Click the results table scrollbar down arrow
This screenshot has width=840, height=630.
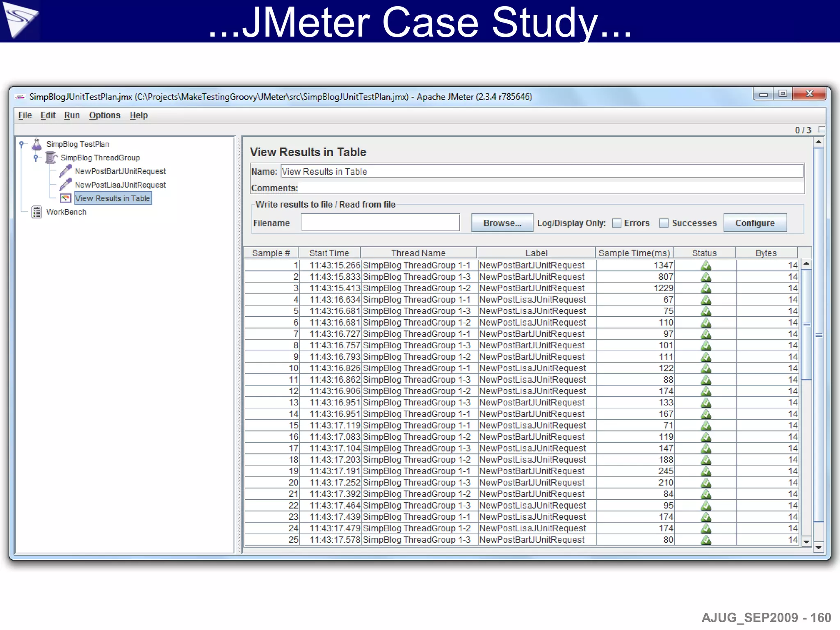[x=806, y=541]
